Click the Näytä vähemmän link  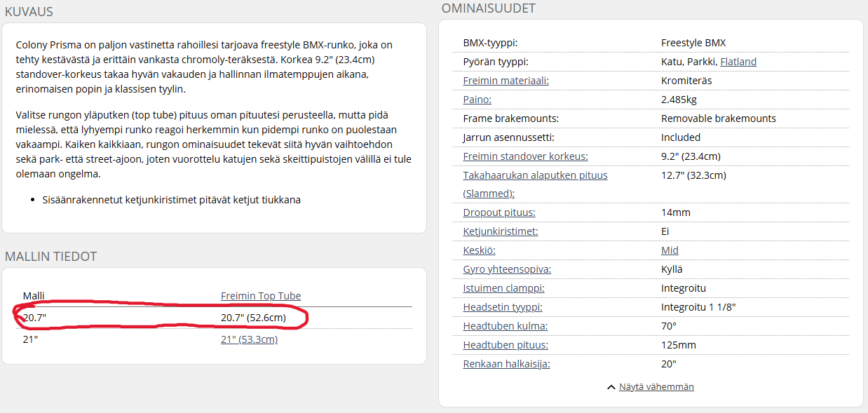click(656, 386)
